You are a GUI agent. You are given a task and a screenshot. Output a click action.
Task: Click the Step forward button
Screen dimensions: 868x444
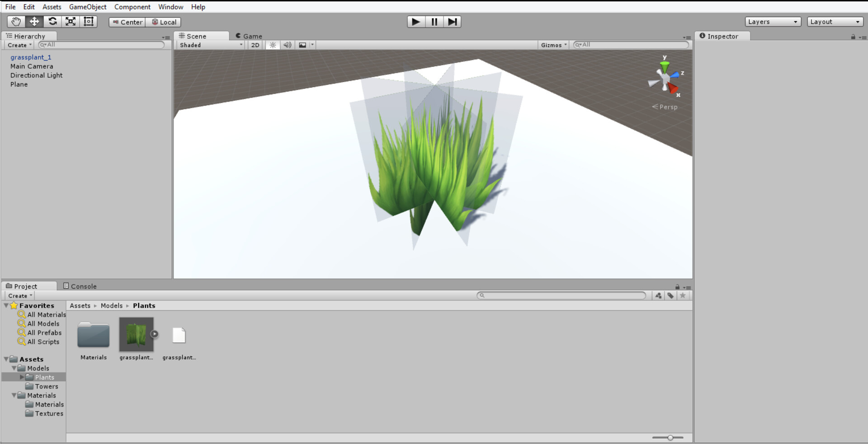452,22
